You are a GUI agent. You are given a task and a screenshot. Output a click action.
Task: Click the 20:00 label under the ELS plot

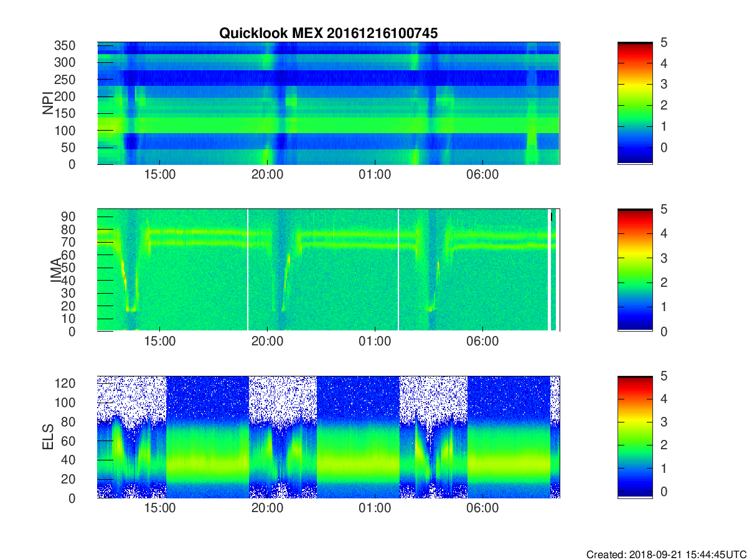coord(268,508)
